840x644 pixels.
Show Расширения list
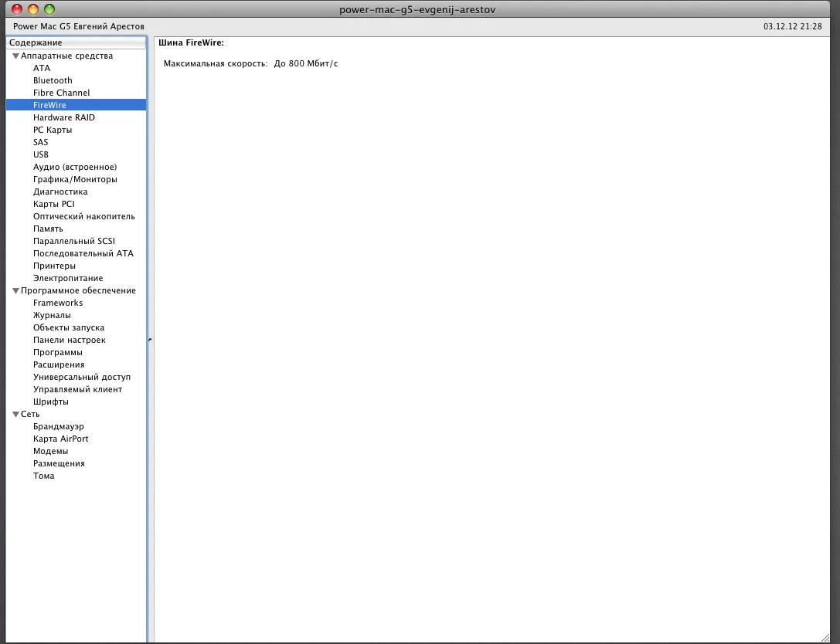59,364
